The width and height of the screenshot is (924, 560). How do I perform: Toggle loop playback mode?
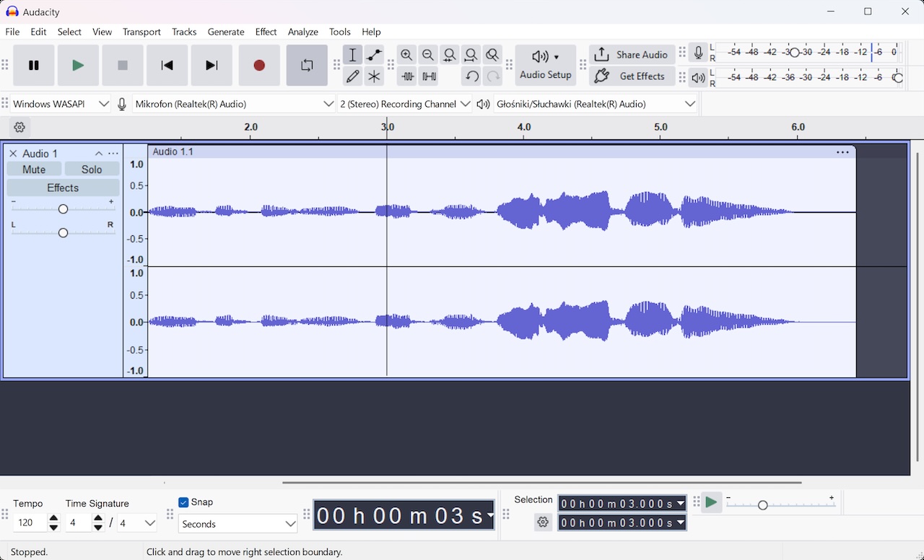(307, 65)
